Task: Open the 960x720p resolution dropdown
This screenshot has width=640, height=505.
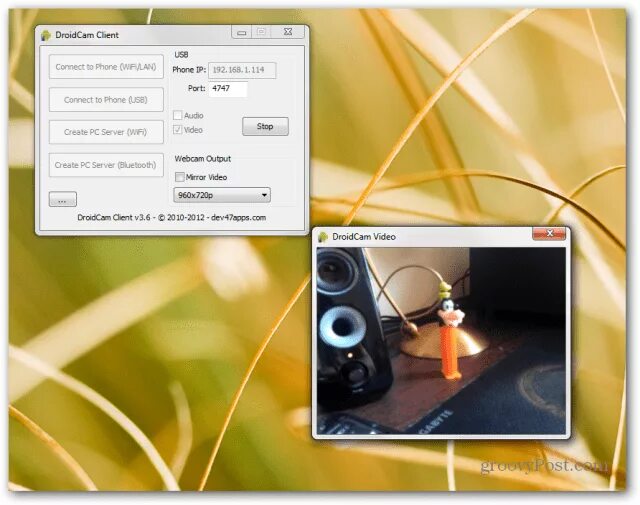Action: [222, 195]
